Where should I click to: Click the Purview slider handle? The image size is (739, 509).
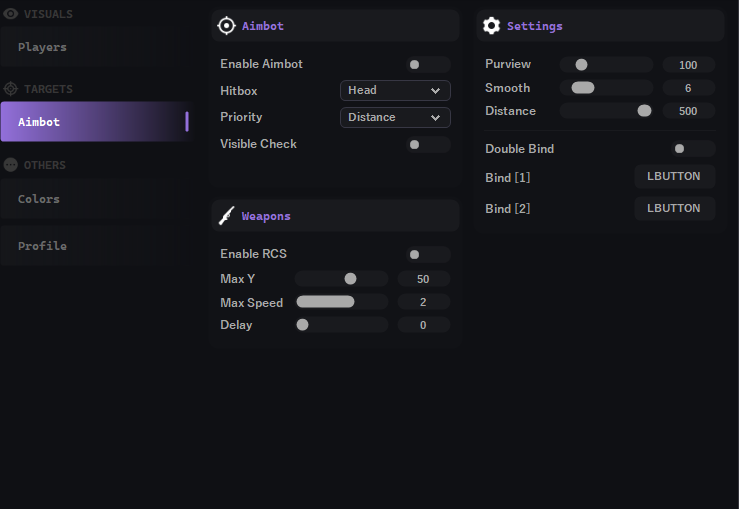[581, 65]
